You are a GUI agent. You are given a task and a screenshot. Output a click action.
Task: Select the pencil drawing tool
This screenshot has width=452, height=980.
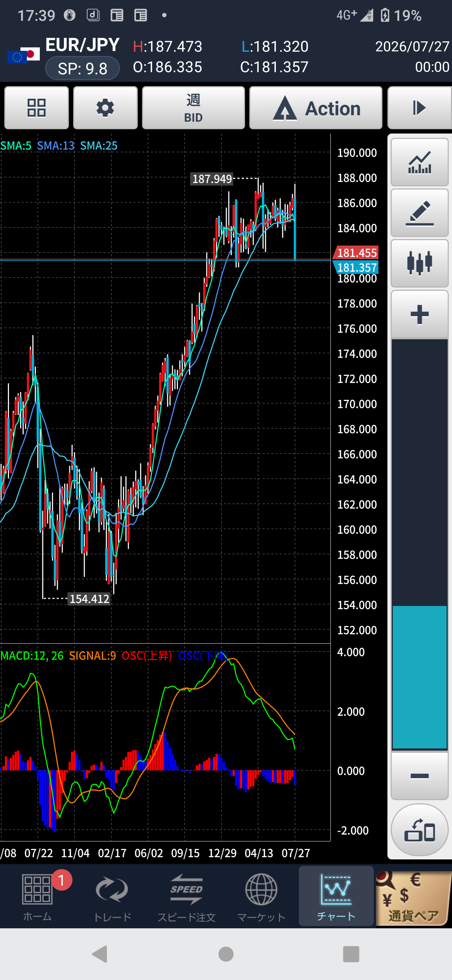point(420,213)
